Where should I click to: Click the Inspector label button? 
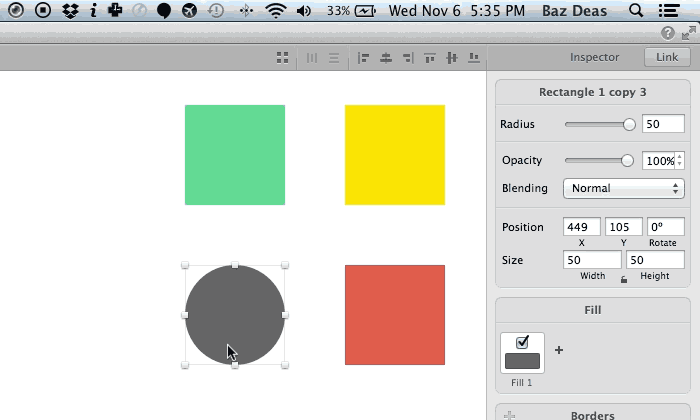pyautogui.click(x=594, y=58)
